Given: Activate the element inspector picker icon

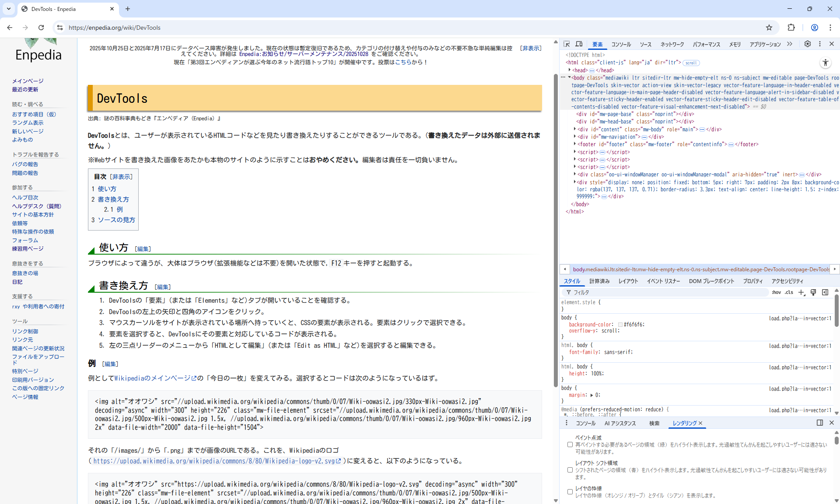Looking at the screenshot, I should click(567, 44).
